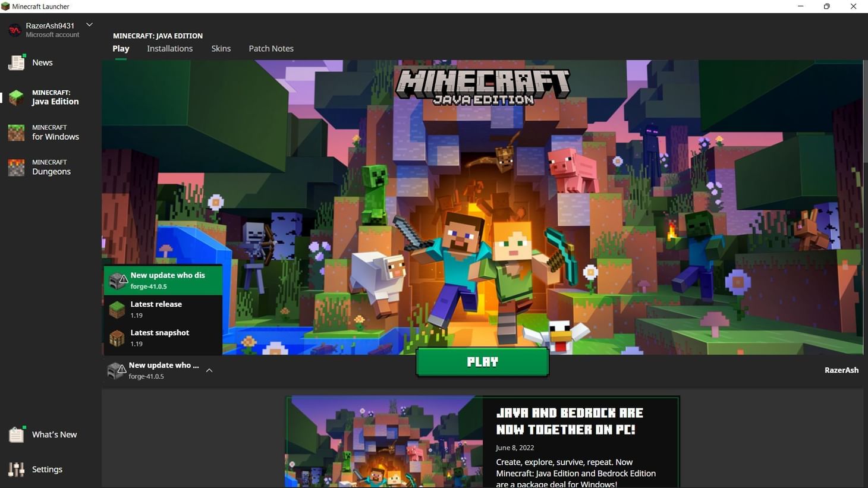Screen dimensions: 868x488
Task: Switch to the Skins tab
Action: (221, 48)
